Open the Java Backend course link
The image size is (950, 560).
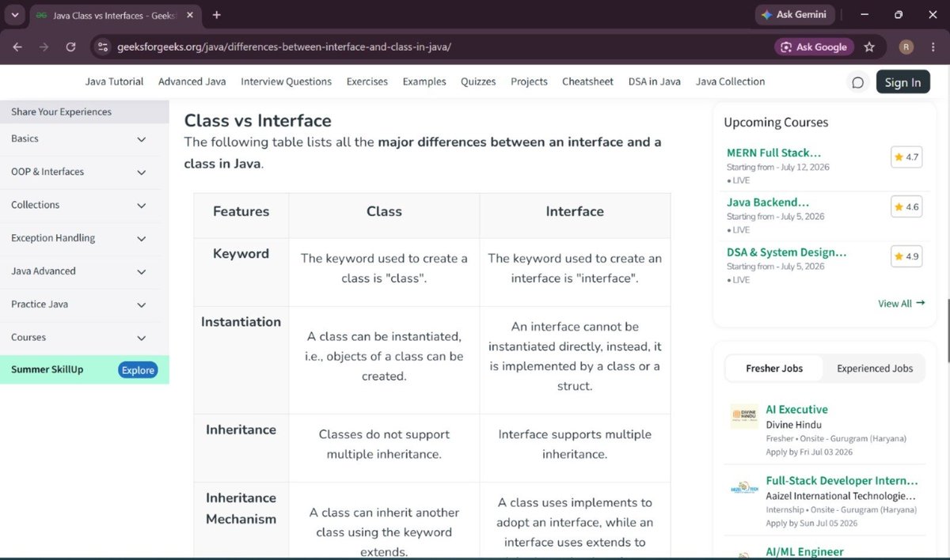(768, 202)
